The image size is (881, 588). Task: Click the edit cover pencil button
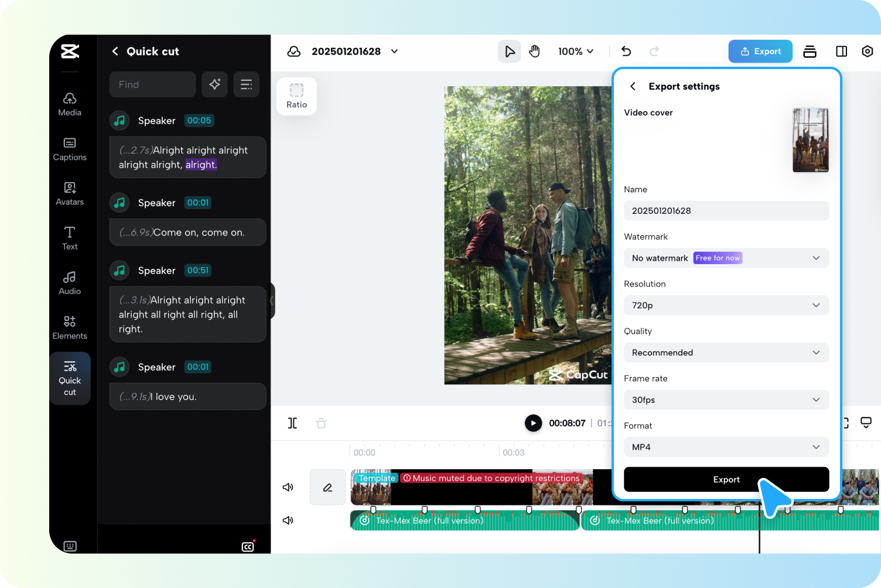(x=327, y=487)
